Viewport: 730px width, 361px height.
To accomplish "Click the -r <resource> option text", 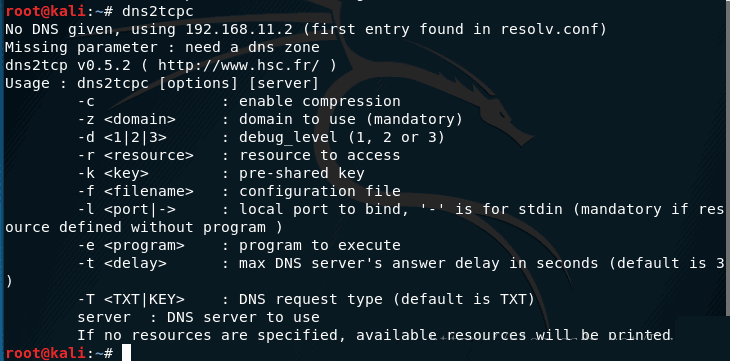I will tap(135, 155).
